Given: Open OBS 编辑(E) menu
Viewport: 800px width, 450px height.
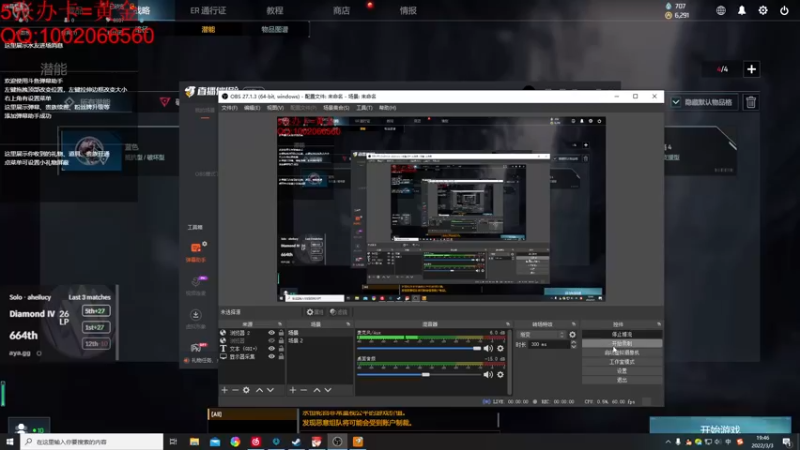Looking at the screenshot, I should click(x=252, y=108).
